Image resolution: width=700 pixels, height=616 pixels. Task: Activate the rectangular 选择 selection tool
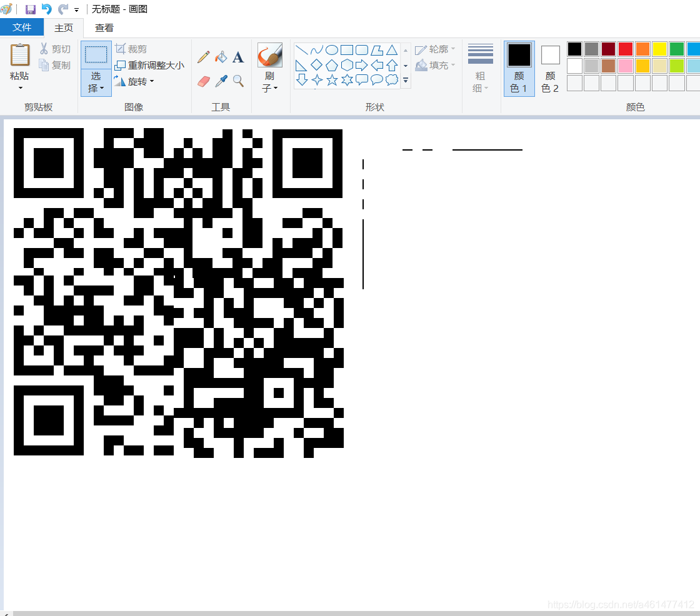tap(96, 55)
